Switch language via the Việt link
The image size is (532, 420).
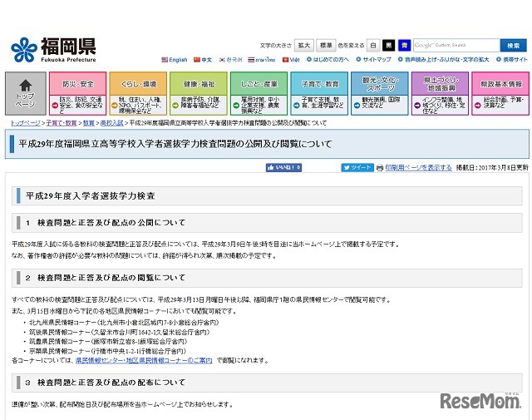(295, 60)
